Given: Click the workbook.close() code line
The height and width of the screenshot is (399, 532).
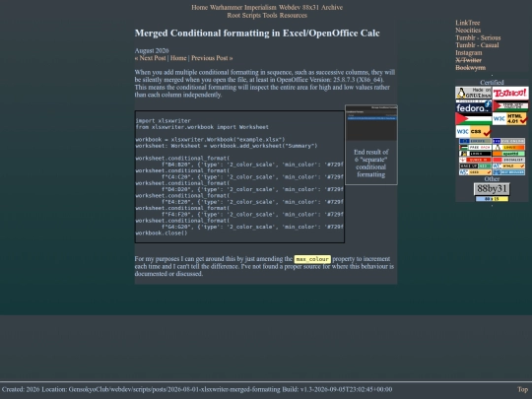Looking at the screenshot, I should click(162, 233).
